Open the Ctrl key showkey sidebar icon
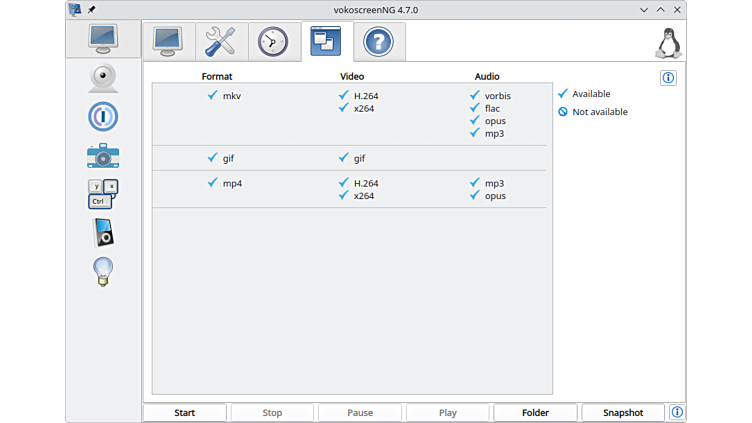Screen dimensions: 752x423 click(x=103, y=194)
